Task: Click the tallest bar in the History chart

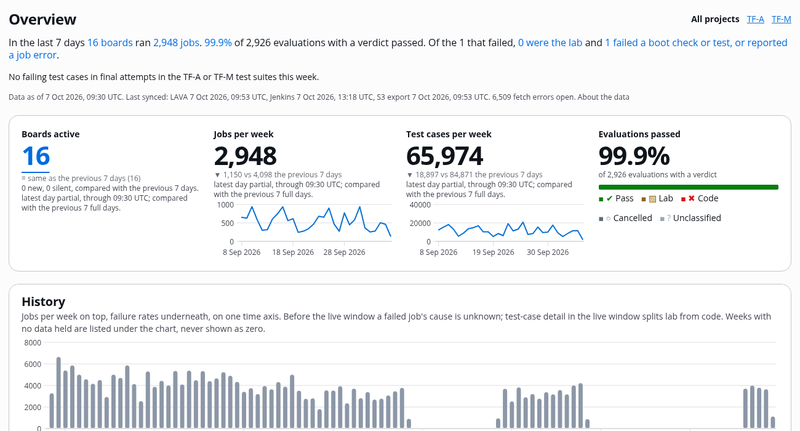Action: tap(58, 393)
